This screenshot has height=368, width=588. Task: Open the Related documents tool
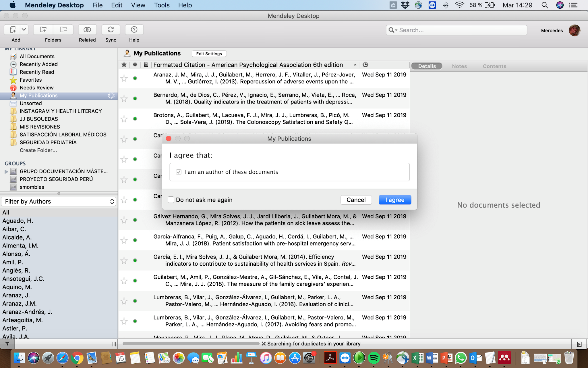coord(87,30)
